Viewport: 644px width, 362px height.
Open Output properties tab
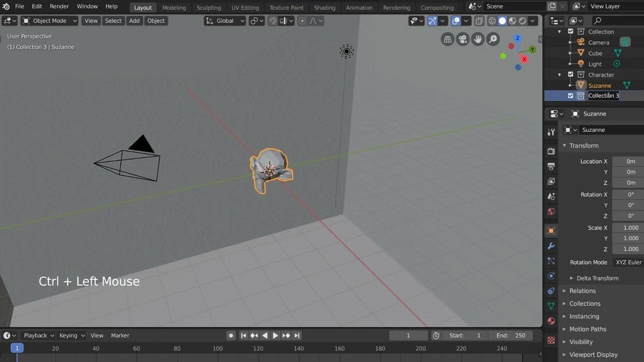(551, 166)
